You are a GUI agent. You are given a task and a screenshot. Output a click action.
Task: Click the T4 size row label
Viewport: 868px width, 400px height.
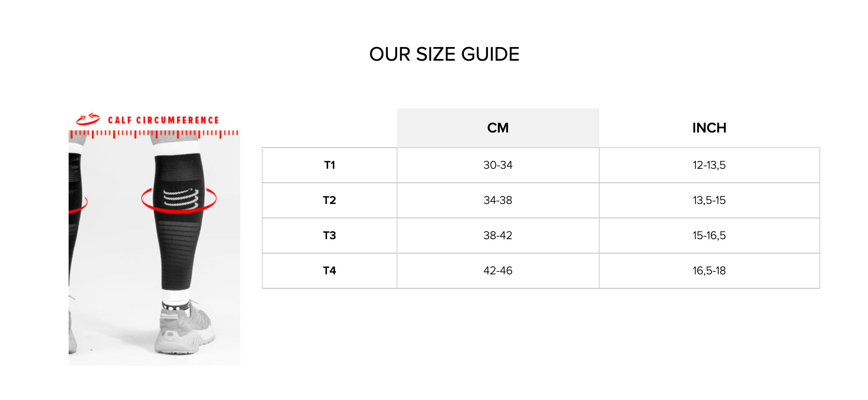(329, 271)
